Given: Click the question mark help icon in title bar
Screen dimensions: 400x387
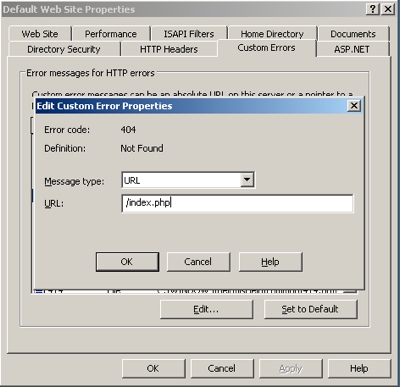Looking at the screenshot, I should coord(373,9).
